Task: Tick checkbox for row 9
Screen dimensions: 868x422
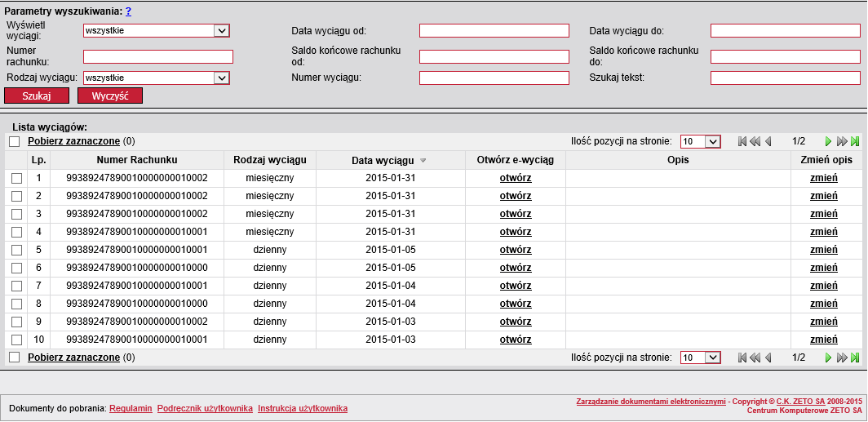Action: 16,322
